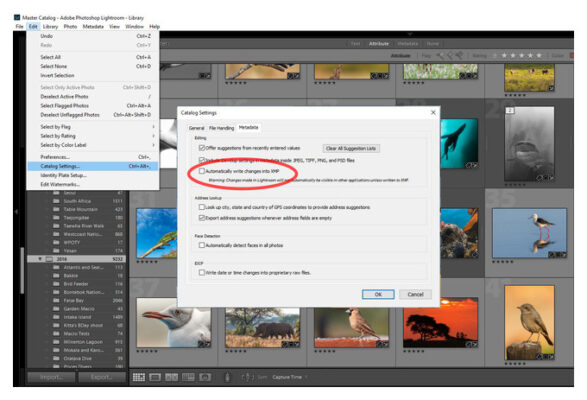
Task: Select the Attribute filter in Library filter bar
Action: tap(378, 44)
